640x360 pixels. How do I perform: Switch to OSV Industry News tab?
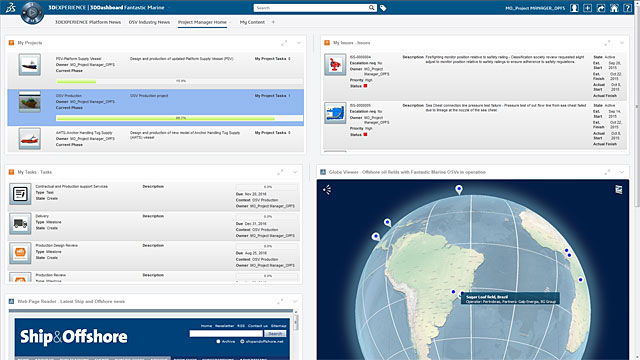[x=149, y=22]
